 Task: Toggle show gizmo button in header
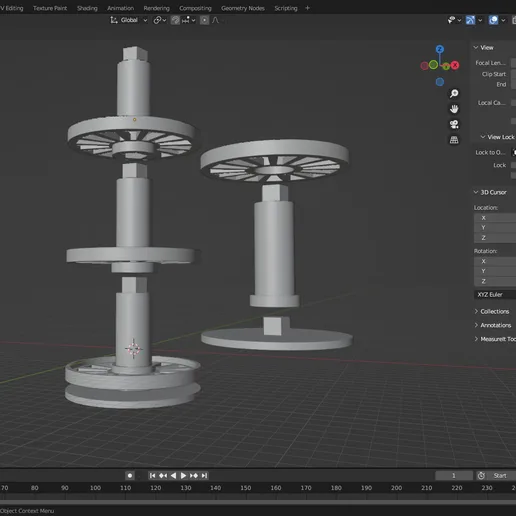point(470,20)
